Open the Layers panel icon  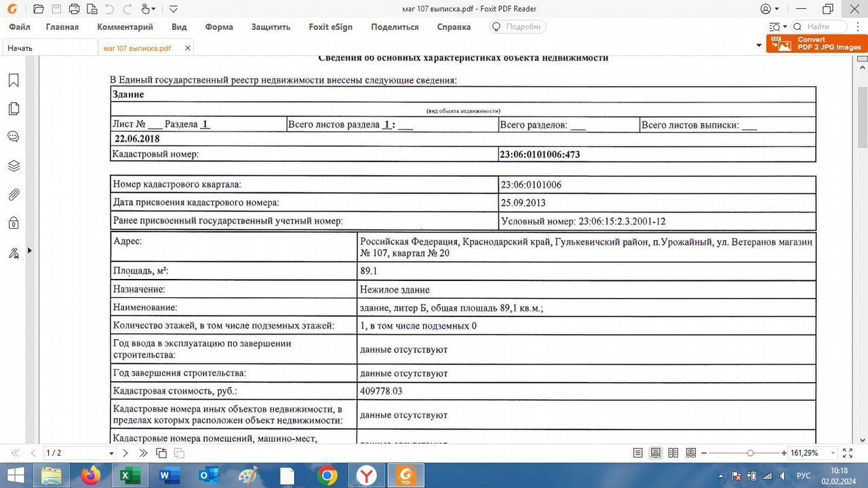[x=13, y=166]
